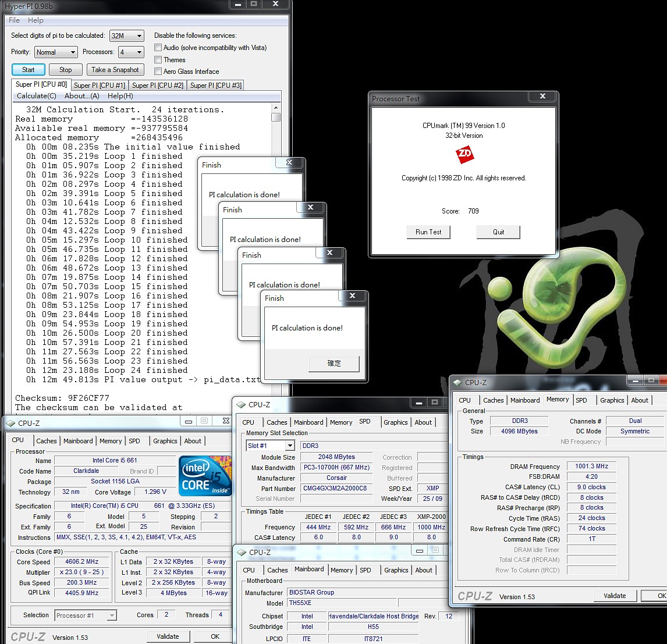
Task: Click title icon of CPU-Z window with Intel logo
Action: tap(10, 424)
